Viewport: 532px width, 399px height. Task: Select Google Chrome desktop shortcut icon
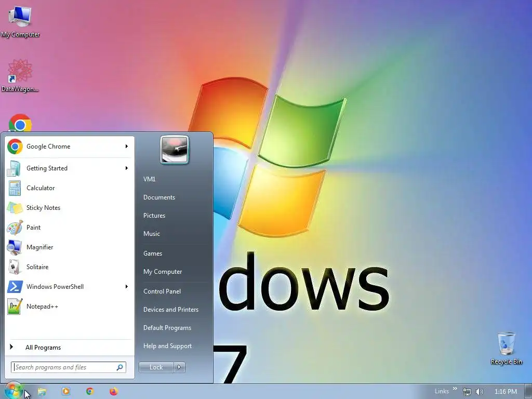(20, 123)
